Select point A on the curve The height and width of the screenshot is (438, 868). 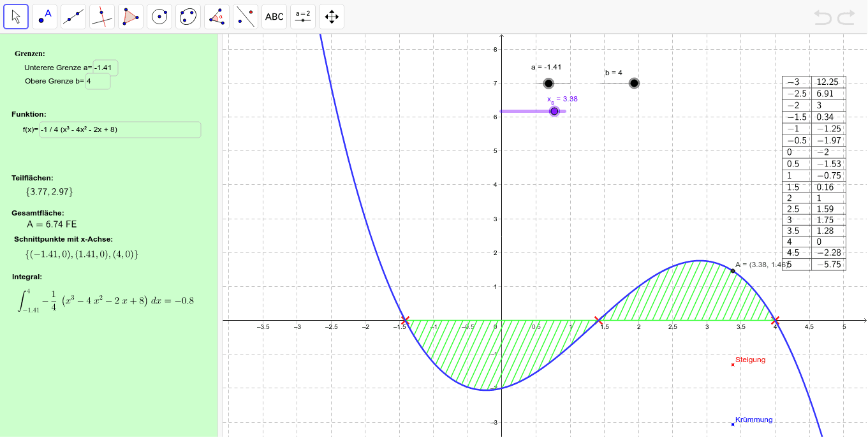(732, 271)
